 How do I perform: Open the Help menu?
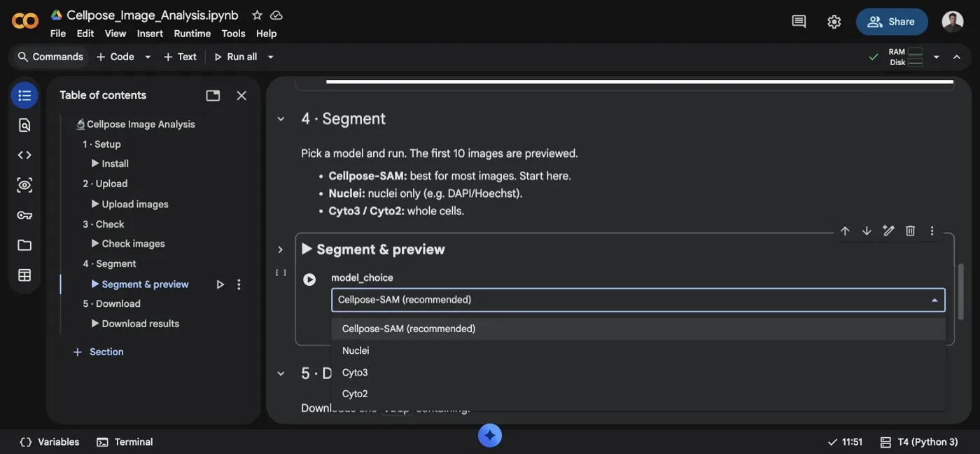pos(266,34)
